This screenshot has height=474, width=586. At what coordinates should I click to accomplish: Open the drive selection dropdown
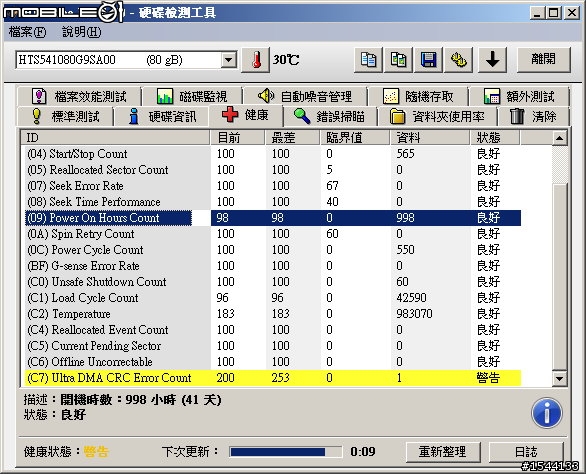pyautogui.click(x=228, y=59)
